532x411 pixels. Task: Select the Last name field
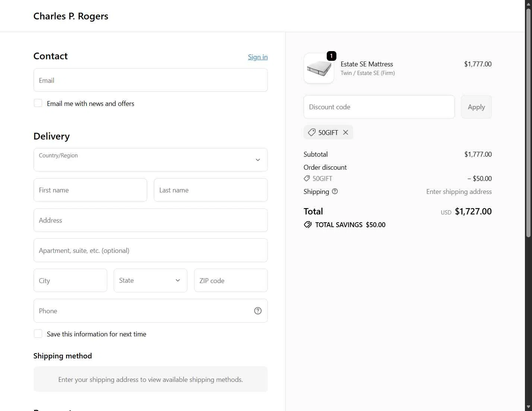[x=211, y=190]
